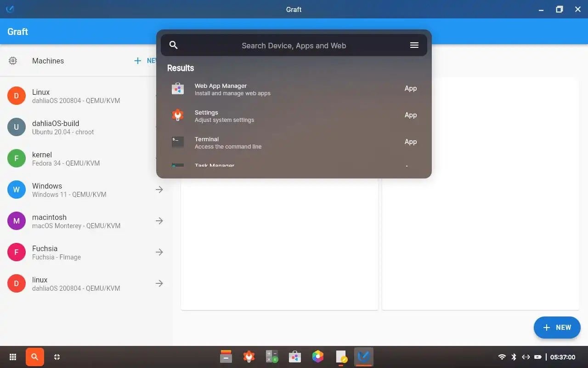Click the Settings result gear icon
Viewport: 588px width, 368px height.
[178, 115]
